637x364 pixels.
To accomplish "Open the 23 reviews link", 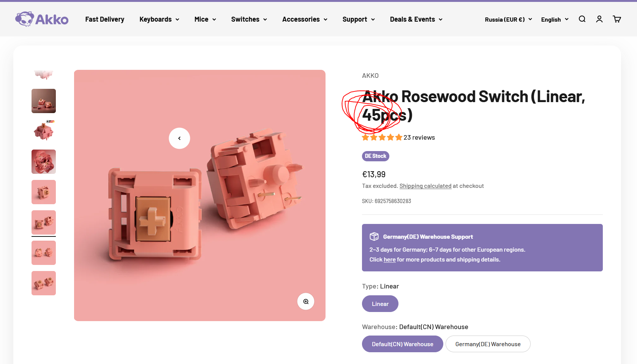I will (x=419, y=137).
